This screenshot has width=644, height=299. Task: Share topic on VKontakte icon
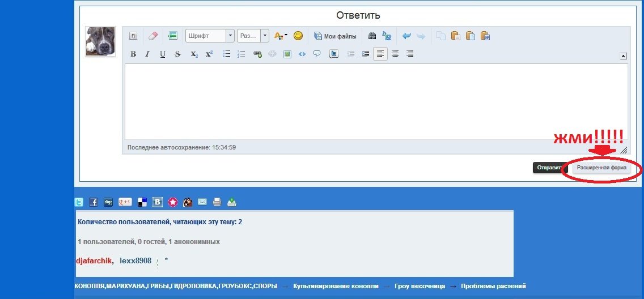coord(157,202)
